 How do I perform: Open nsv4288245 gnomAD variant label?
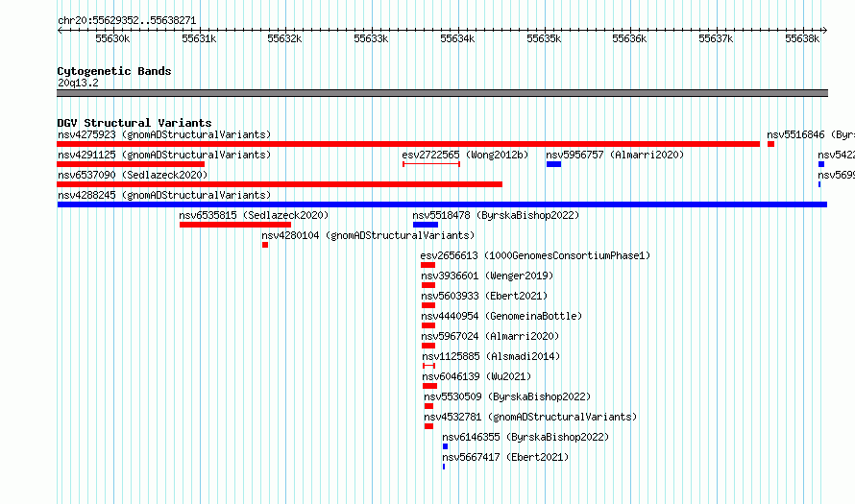pyautogui.click(x=164, y=195)
